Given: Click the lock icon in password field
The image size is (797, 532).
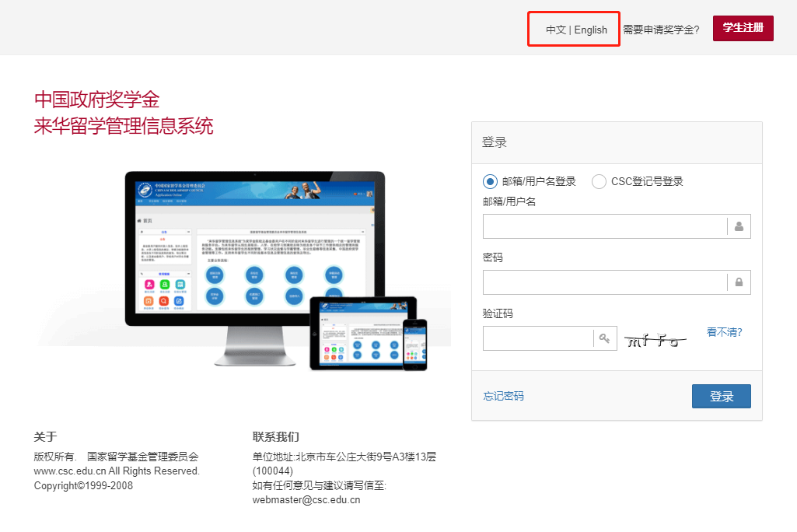Looking at the screenshot, I should coord(739,282).
